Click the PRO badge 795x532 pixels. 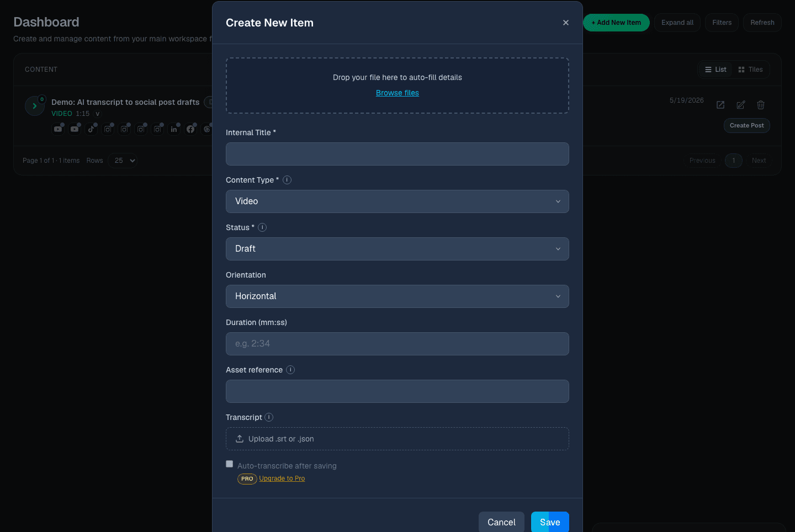point(247,478)
